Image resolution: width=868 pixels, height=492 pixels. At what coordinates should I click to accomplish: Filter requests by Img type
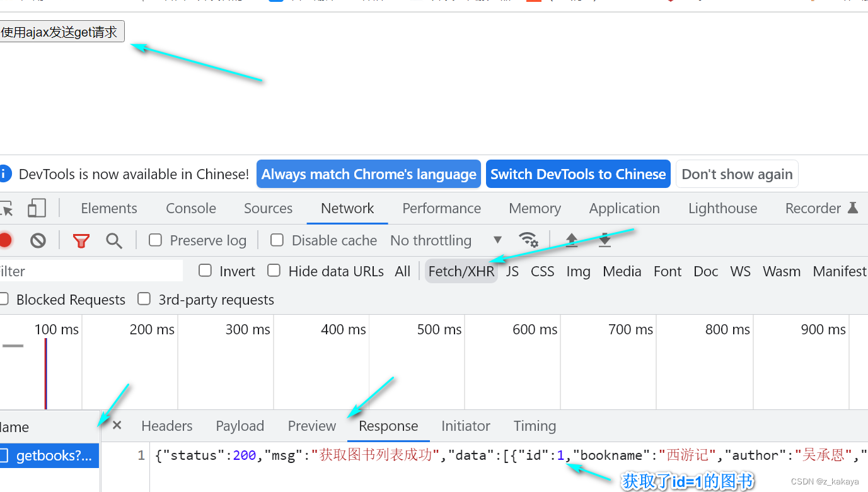(x=578, y=271)
